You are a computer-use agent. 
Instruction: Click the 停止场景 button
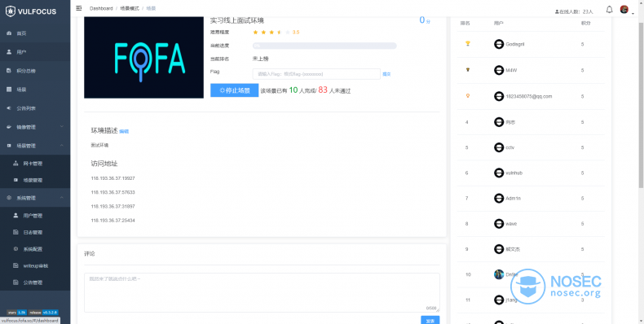(235, 90)
